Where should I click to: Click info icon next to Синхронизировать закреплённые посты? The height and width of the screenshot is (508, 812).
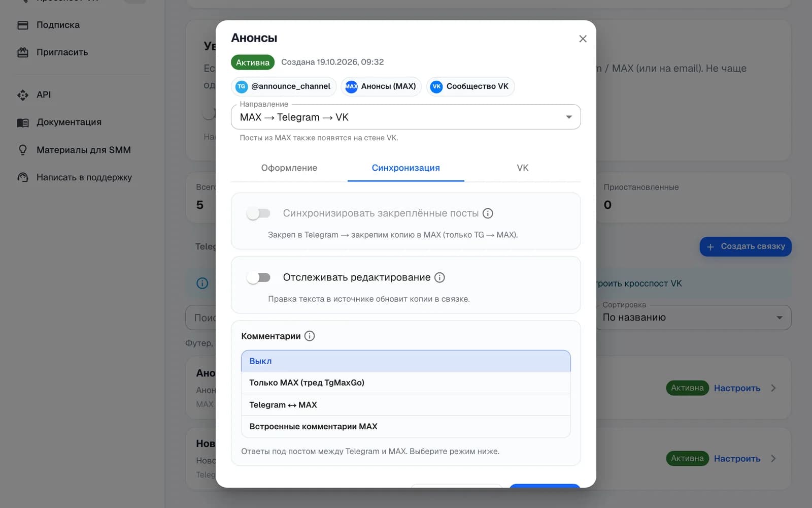tap(488, 213)
